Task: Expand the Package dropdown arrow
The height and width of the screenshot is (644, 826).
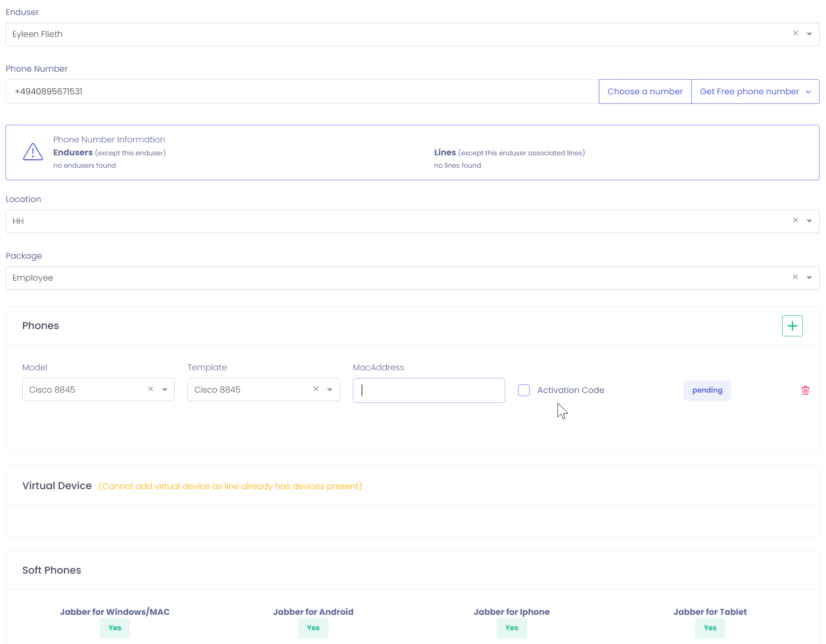Action: pos(809,278)
